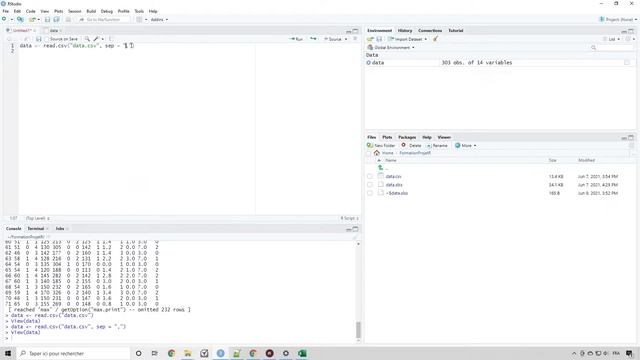
Task: Click the Print icon in main toolbar
Action: click(x=68, y=19)
